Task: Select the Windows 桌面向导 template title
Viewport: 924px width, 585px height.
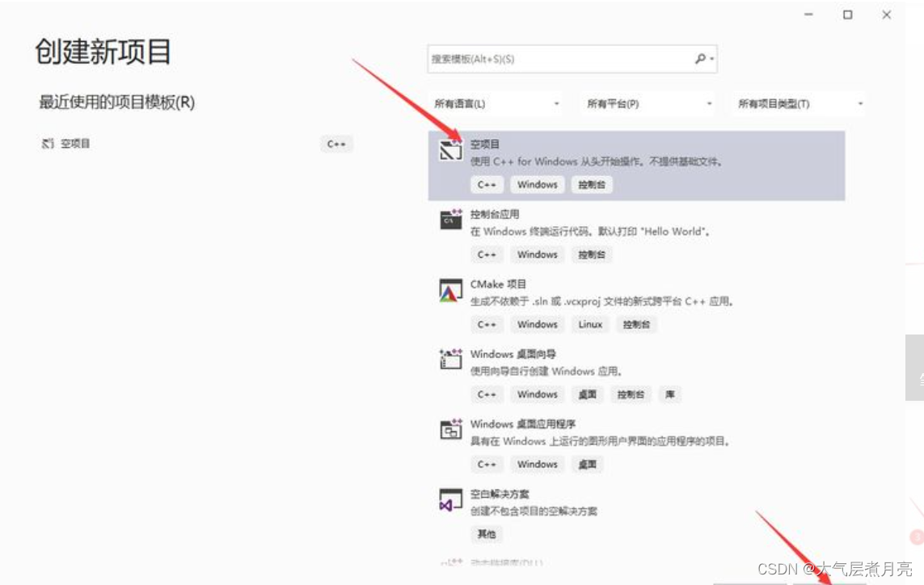Action: 513,354
